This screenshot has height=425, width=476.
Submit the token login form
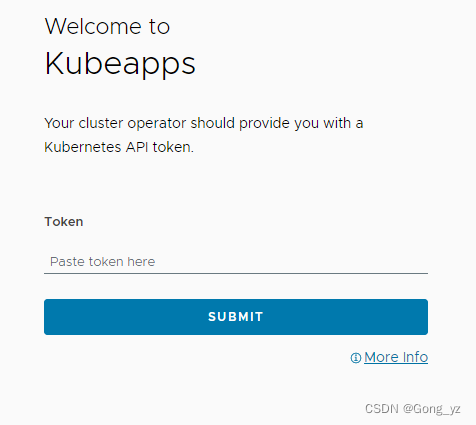click(236, 317)
